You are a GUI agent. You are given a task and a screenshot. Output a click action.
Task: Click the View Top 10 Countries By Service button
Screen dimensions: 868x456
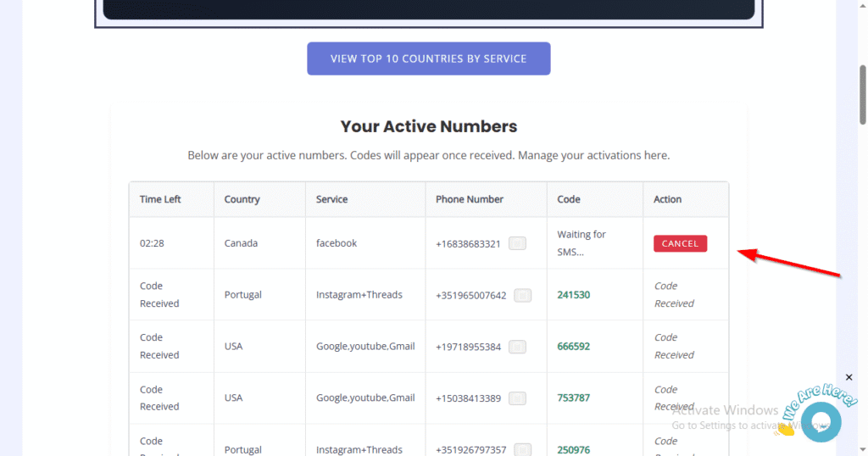point(428,58)
